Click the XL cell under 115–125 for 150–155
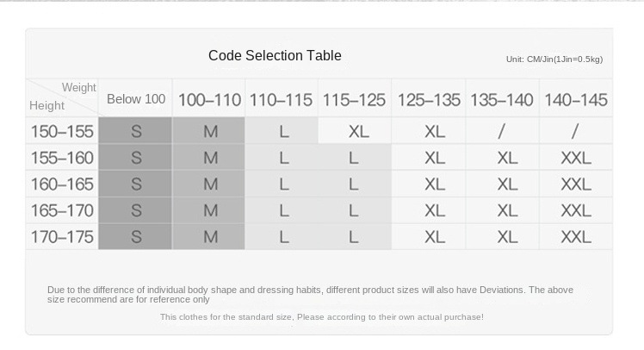644x350 pixels. point(359,132)
